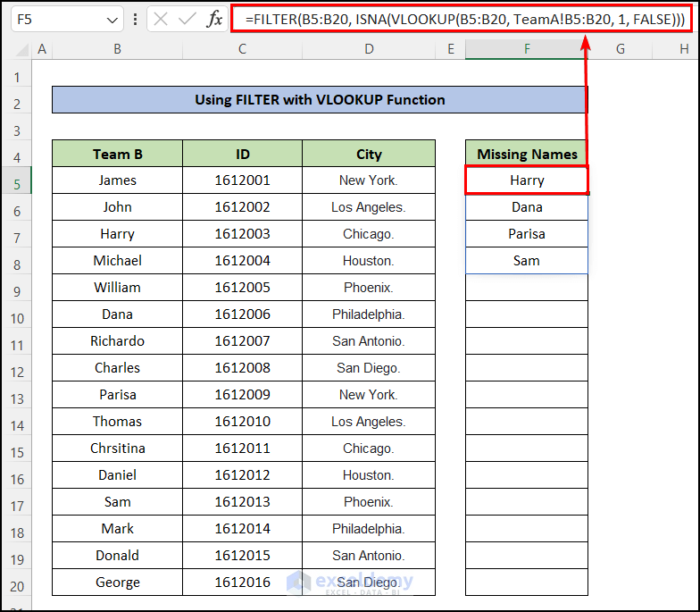
Task: Select 'Parisa' in the Missing Names column
Action: [x=527, y=234]
